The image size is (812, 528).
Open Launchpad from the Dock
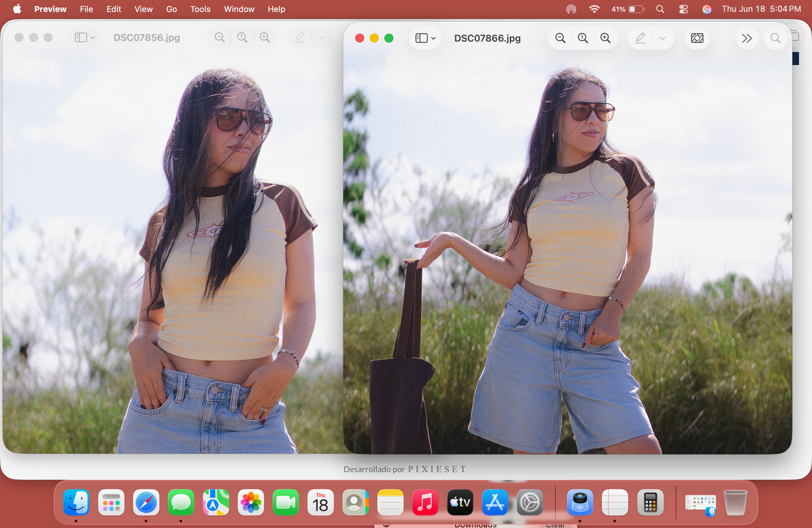(x=111, y=502)
